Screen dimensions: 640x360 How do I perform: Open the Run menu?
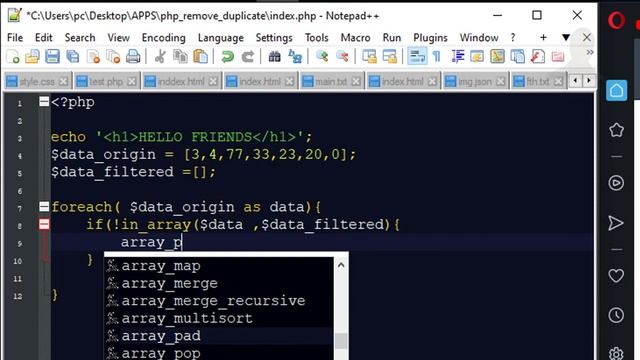pyautogui.click(x=392, y=38)
